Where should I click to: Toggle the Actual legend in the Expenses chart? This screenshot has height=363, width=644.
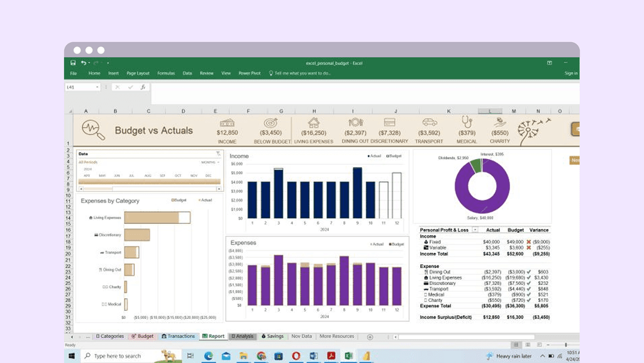pyautogui.click(x=377, y=243)
